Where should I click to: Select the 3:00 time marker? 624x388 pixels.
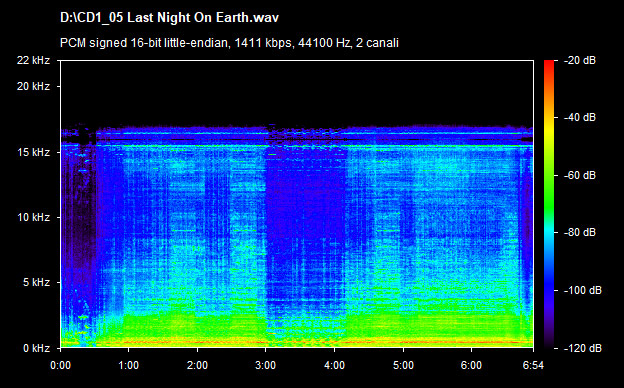click(265, 365)
